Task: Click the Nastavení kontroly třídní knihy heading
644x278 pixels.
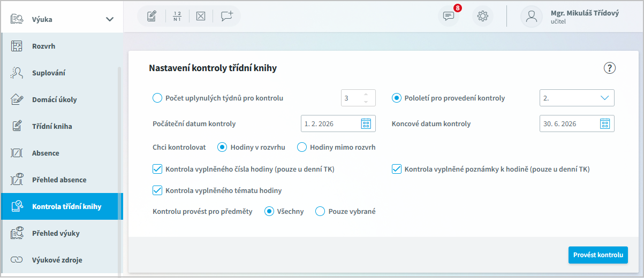Action: click(x=213, y=68)
